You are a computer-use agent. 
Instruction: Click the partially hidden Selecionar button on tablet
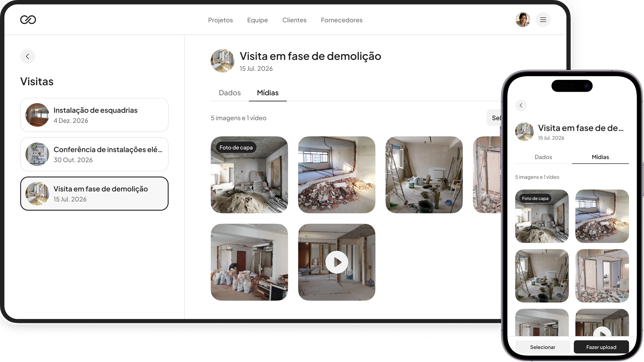click(494, 118)
